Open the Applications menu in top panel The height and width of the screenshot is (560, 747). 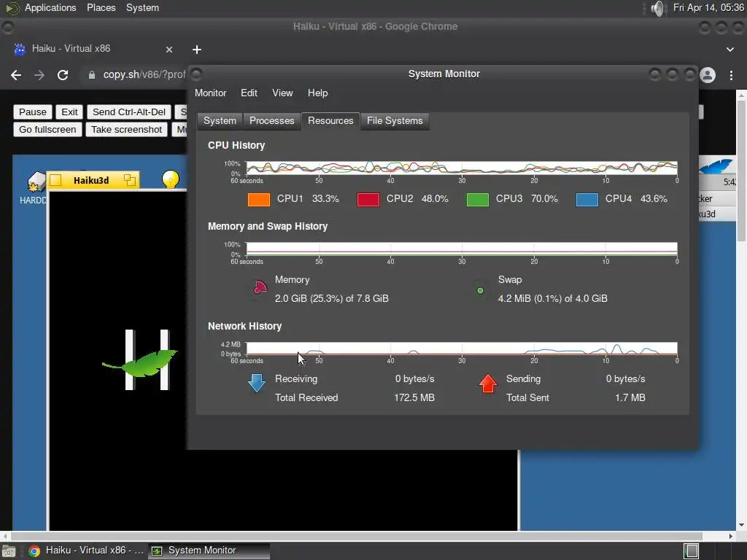click(x=50, y=7)
